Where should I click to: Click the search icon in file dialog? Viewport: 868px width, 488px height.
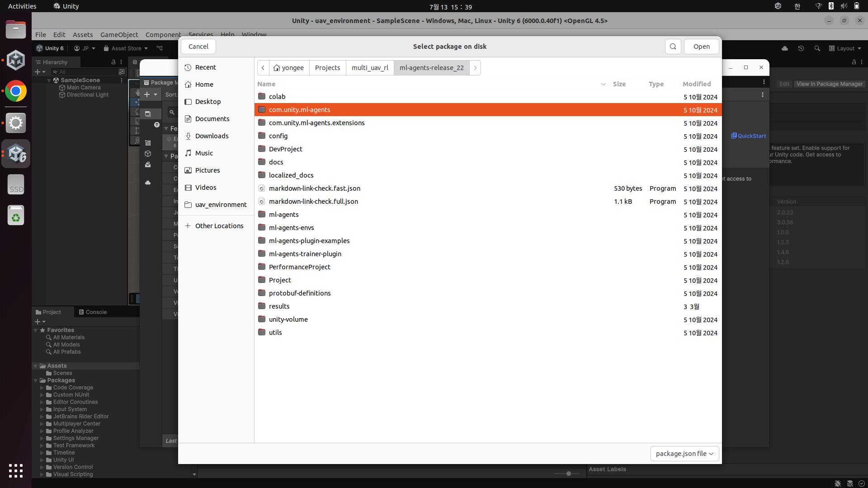click(x=673, y=47)
